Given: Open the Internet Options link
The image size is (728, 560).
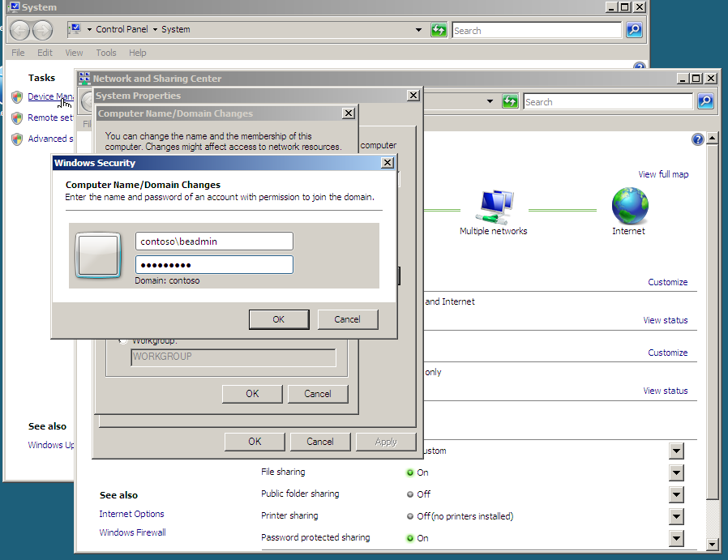Looking at the screenshot, I should [x=131, y=514].
